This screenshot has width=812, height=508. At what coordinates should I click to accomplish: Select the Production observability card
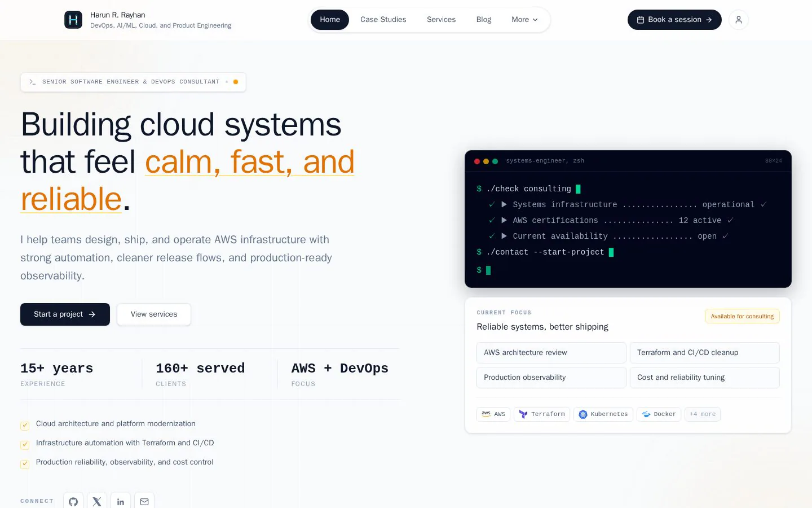click(x=551, y=378)
